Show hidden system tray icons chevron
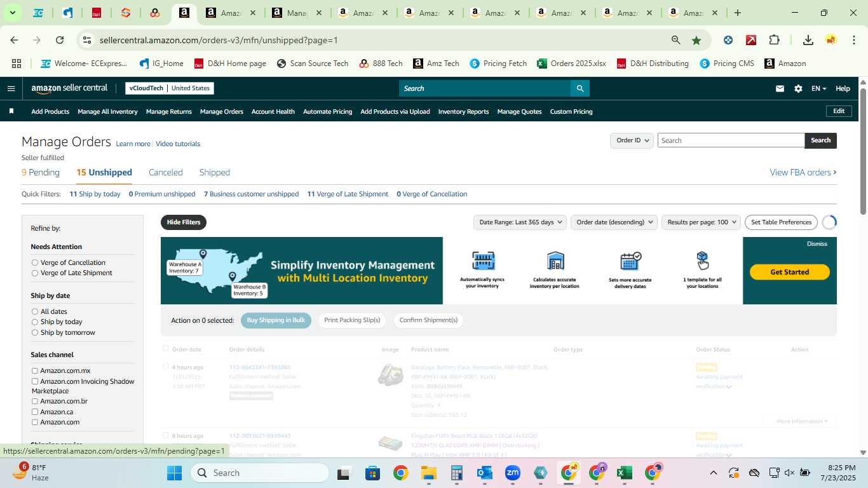The width and height of the screenshot is (868, 488). coord(713,473)
